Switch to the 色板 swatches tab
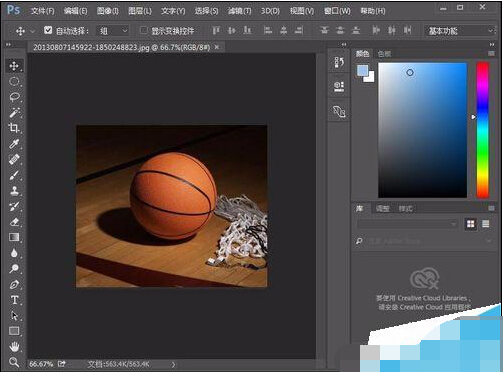 click(384, 54)
